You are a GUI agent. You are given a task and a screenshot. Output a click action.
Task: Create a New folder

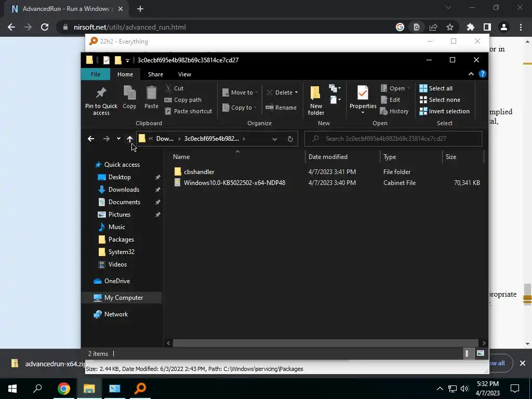click(315, 100)
